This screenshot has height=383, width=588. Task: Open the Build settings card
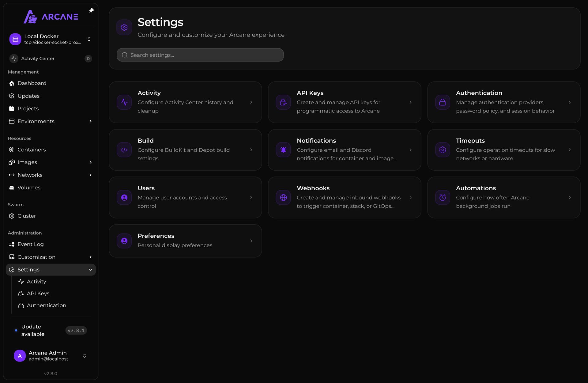click(x=185, y=150)
